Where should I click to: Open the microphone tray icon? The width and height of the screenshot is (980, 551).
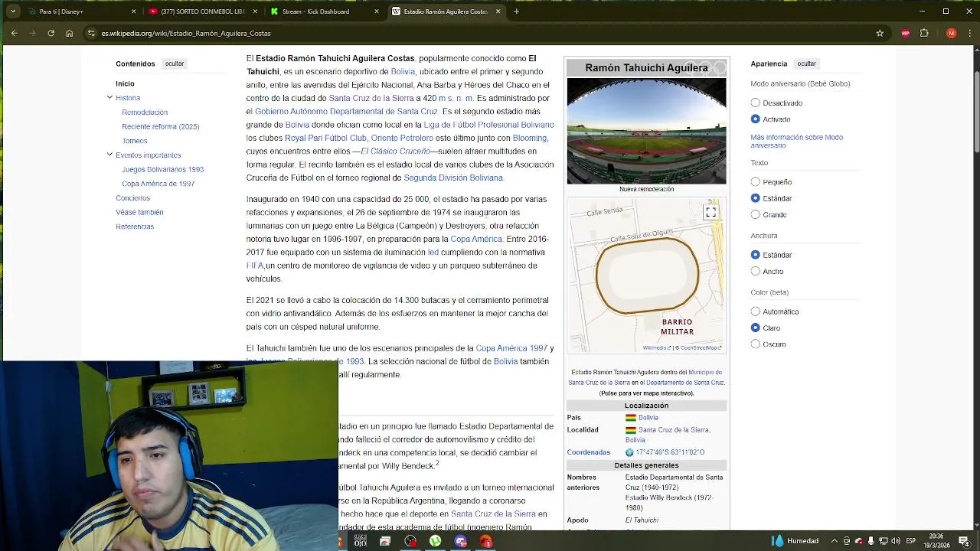871,541
